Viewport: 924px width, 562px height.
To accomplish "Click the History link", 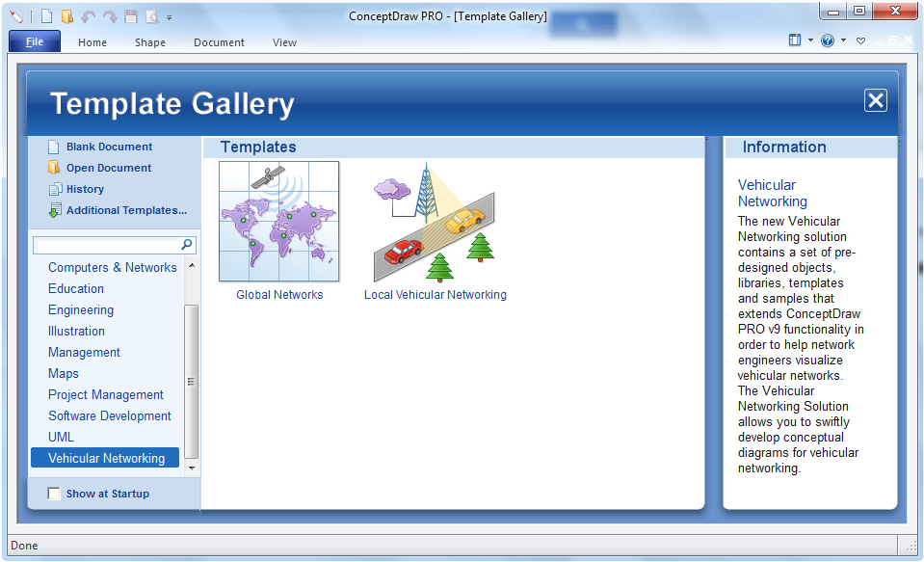I will coord(85,189).
